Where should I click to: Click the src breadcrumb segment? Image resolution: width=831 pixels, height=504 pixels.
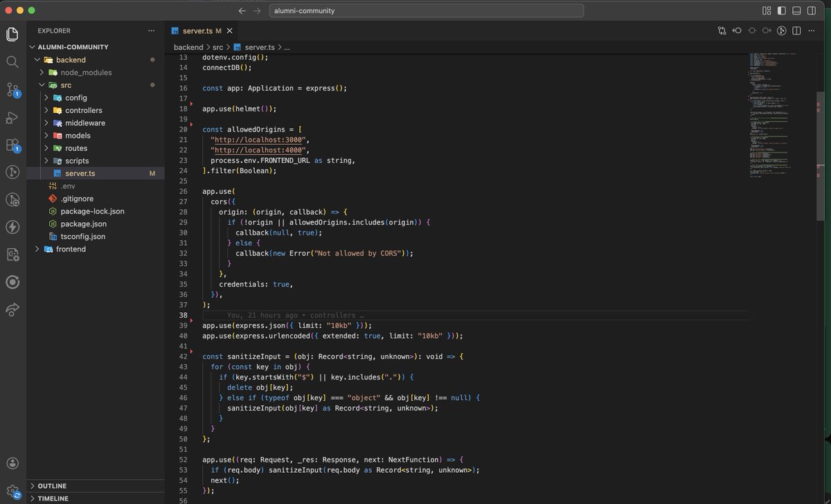point(217,47)
